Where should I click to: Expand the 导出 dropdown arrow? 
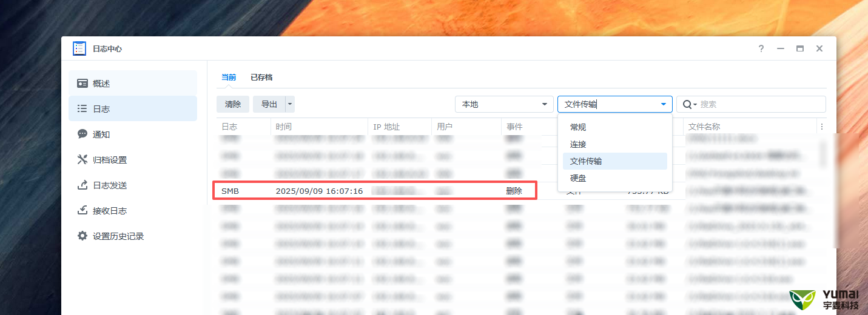pyautogui.click(x=290, y=104)
